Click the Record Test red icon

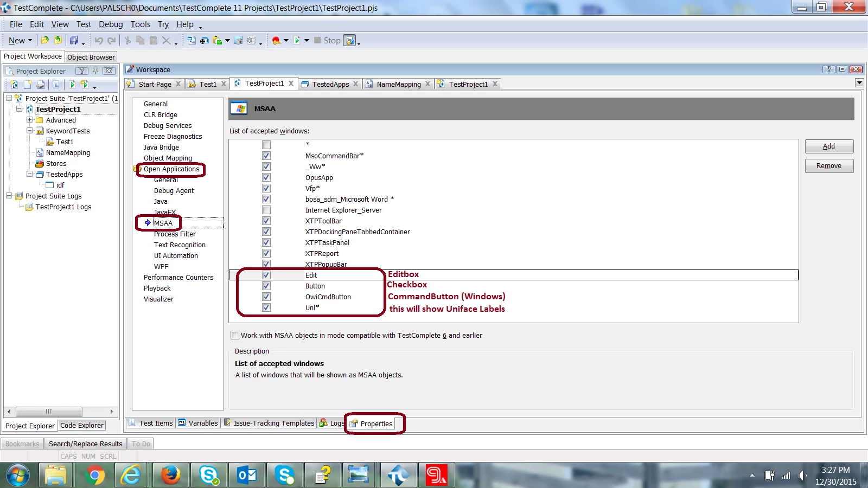(x=276, y=40)
